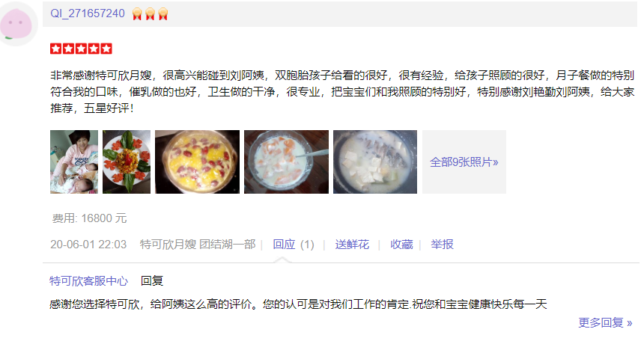This screenshot has height=341, width=644.
Task: Click the fifth red rating star
Action: click(106, 49)
